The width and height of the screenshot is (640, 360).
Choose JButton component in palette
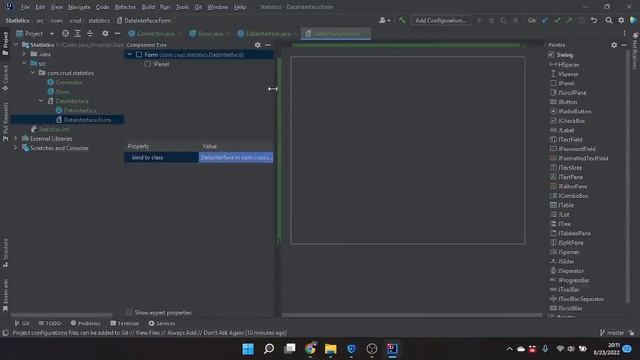[x=564, y=102]
